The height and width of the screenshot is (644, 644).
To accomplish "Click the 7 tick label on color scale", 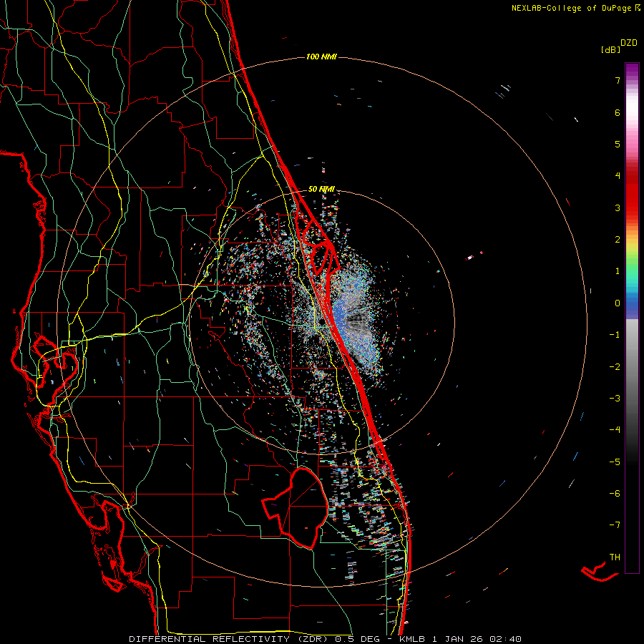I will pyautogui.click(x=618, y=80).
